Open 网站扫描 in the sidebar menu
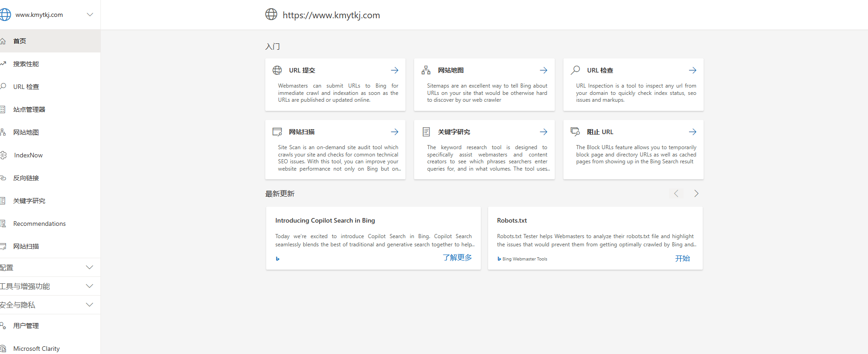The image size is (868, 354). (50, 246)
